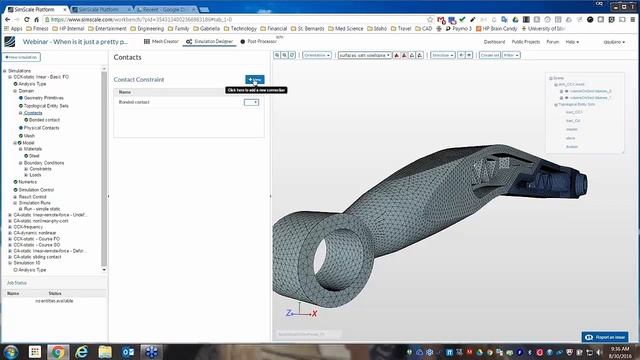Click the reset view viewer icon
This screenshot has width=640, height=360.
coord(292,55)
